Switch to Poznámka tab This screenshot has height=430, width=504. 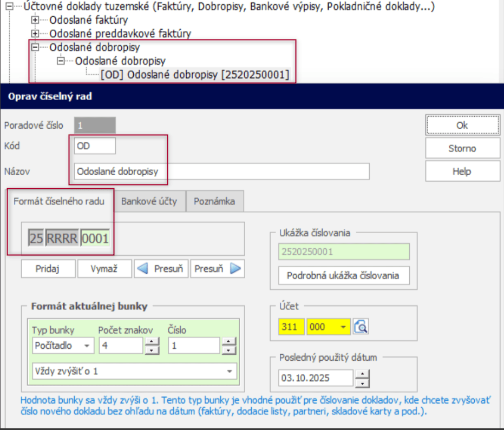pos(215,201)
